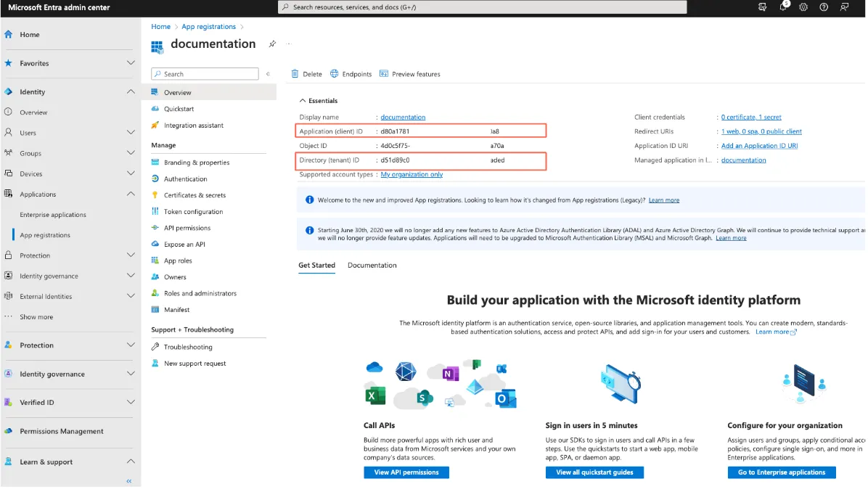Collapse the Essentials section
This screenshot has width=868, height=492.
point(302,101)
